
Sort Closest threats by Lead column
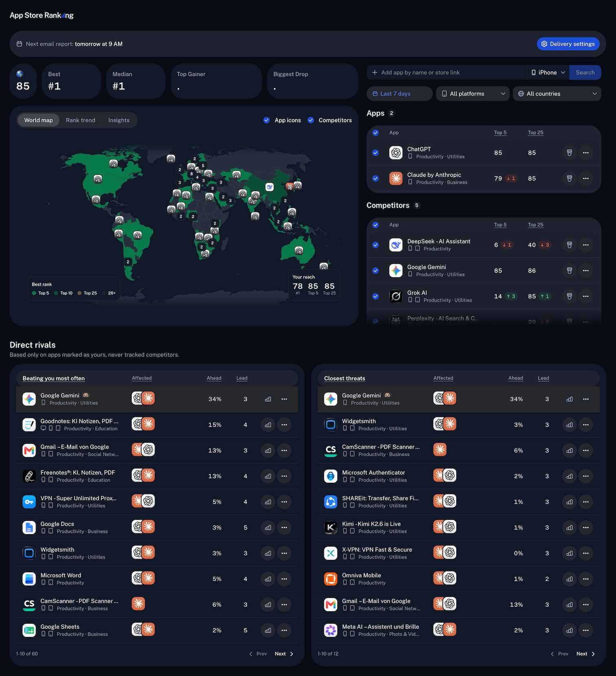(543, 378)
